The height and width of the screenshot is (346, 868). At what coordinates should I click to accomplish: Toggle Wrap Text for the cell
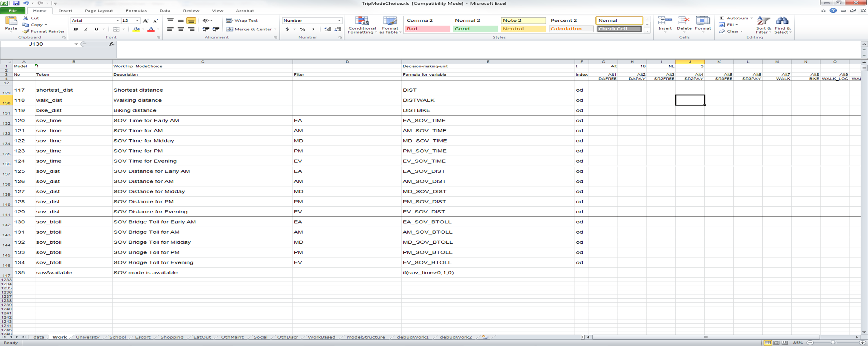(x=242, y=21)
